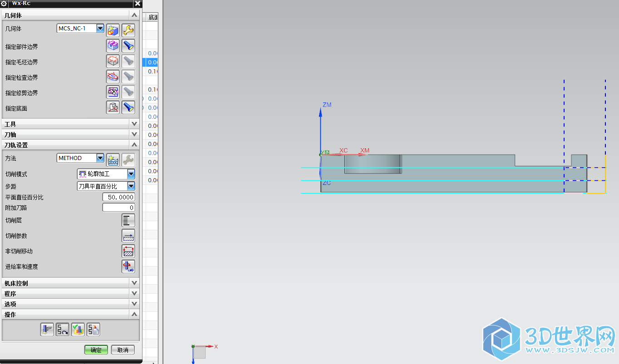The image size is (619, 364).
Task: Select the 指定毛坯边界 boundary icon
Action: point(113,61)
